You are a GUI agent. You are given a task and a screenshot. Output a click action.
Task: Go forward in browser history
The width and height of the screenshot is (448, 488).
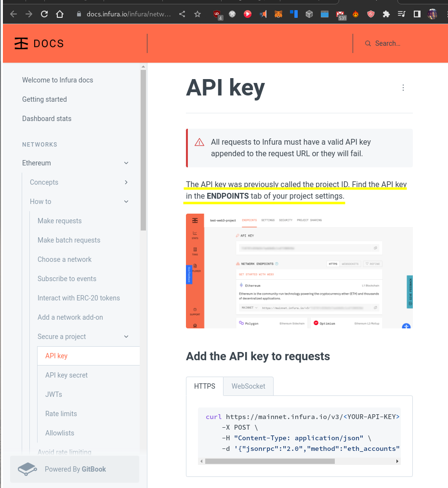pos(29,14)
